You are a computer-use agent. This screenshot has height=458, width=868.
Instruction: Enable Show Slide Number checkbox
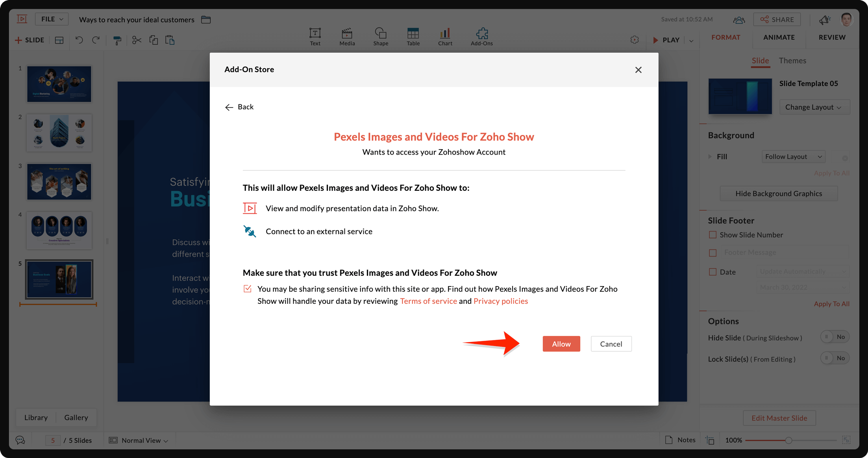click(713, 235)
